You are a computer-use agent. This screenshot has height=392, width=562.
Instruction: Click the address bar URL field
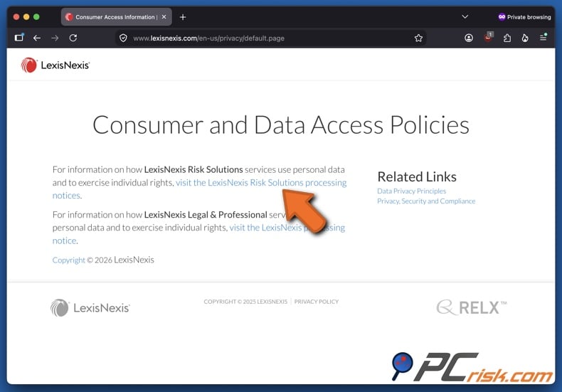click(x=270, y=38)
